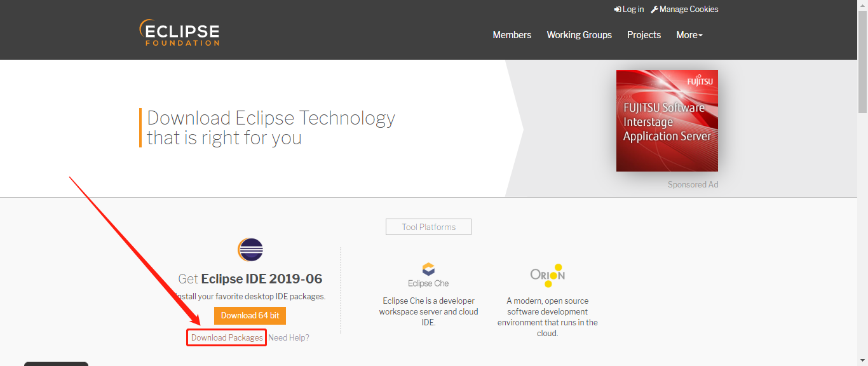Viewport: 868px width, 366px height.
Task: Expand the More dropdown menu
Action: [689, 35]
